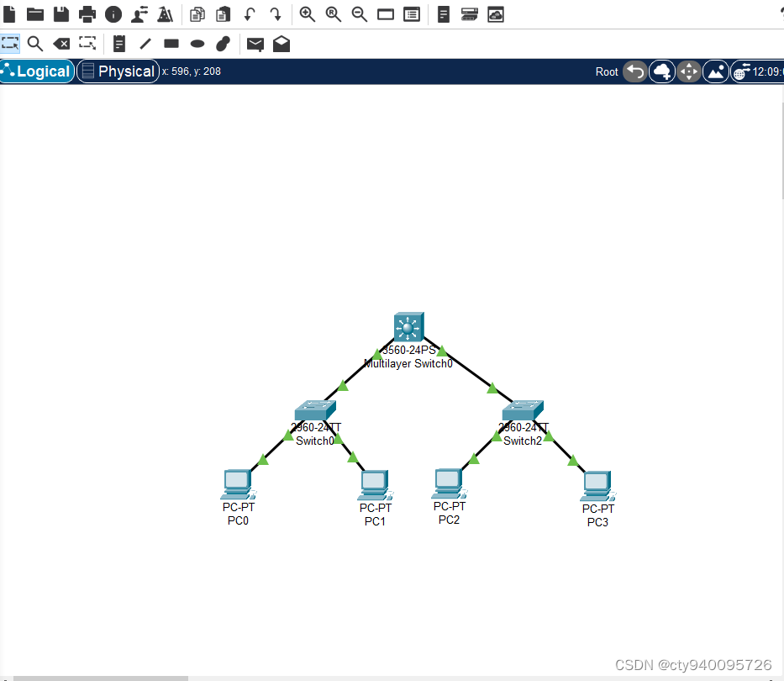
Task: Select the Multilayer Switch0 device
Action: tap(408, 327)
